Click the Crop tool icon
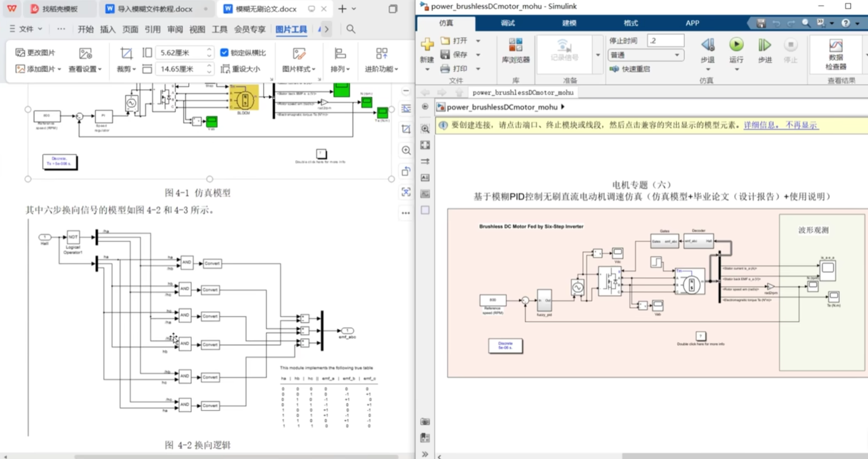Screen dimensions: 868x459 click(x=126, y=53)
